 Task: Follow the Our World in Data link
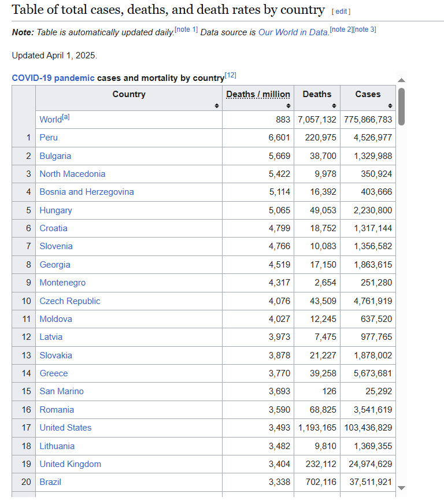(x=293, y=32)
